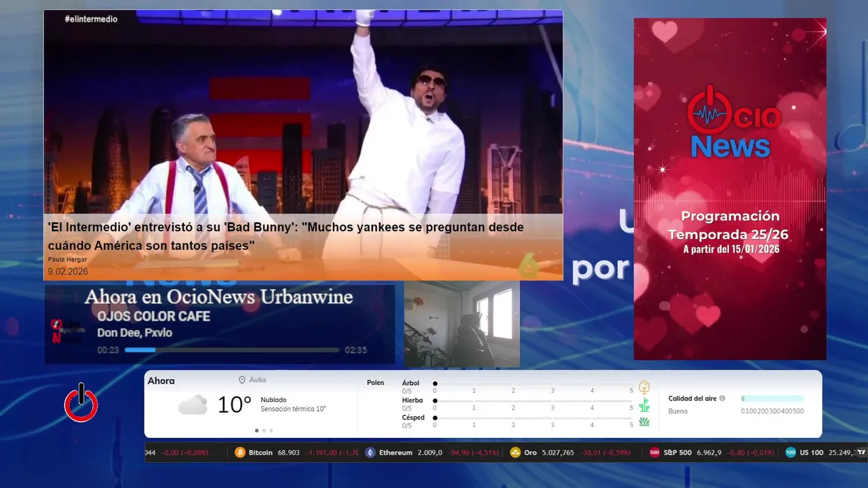The width and height of the screenshot is (868, 488).
Task: Click Oro price 5.027,765
Action: tap(558, 453)
